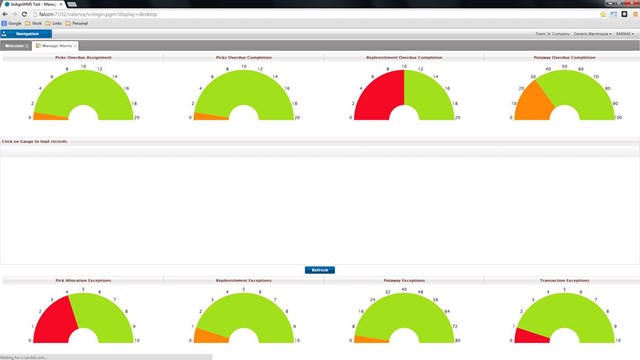Image resolution: width=640 pixels, height=360 pixels.
Task: Open the Personal bookmarks folder
Action: pyautogui.click(x=77, y=23)
